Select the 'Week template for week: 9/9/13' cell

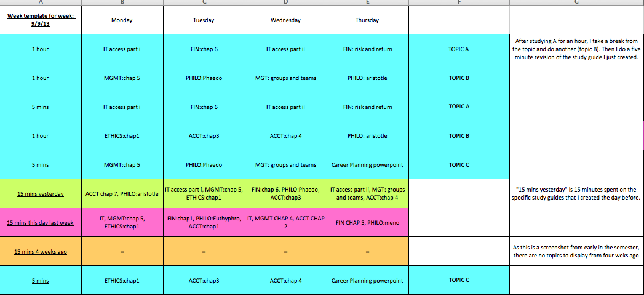41,20
